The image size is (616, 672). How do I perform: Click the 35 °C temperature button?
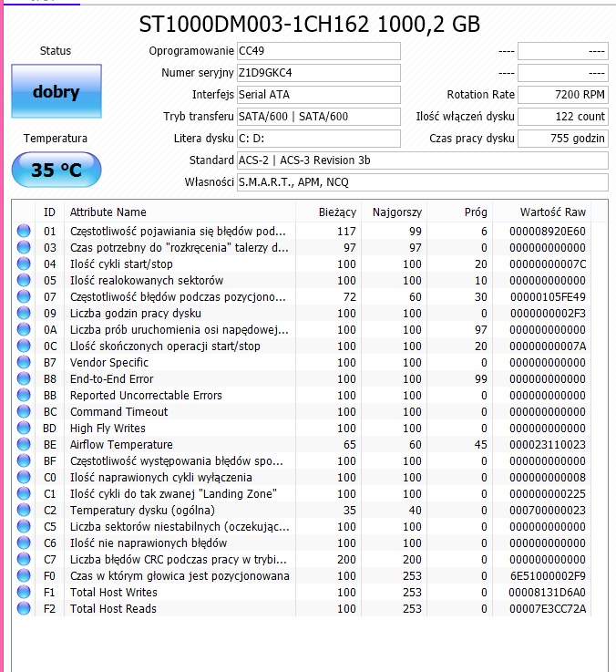pyautogui.click(x=56, y=170)
